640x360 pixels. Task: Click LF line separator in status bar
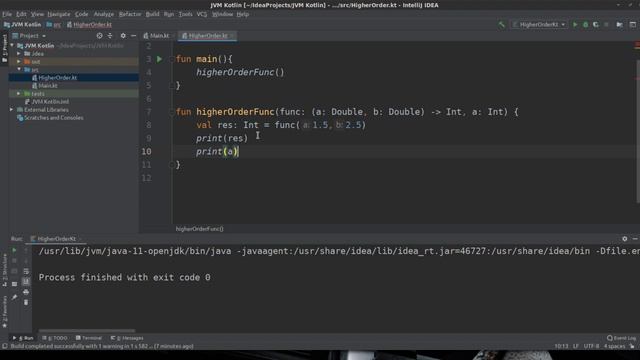[576, 346]
